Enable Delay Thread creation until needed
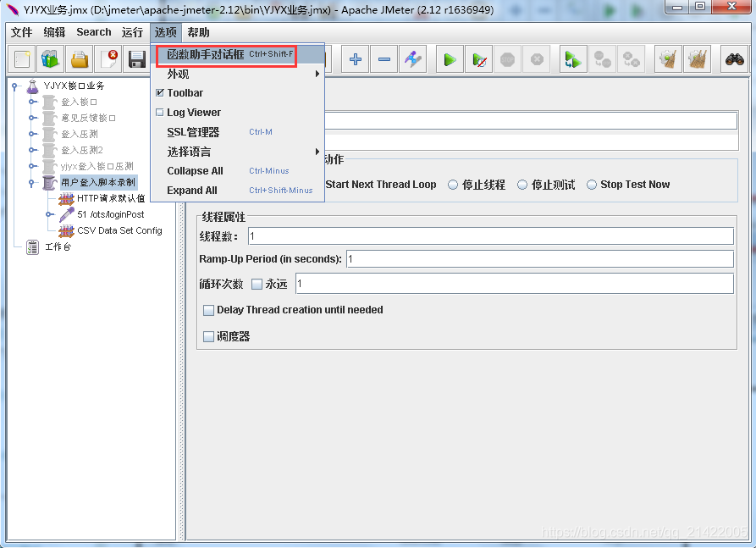756x548 pixels. click(208, 310)
